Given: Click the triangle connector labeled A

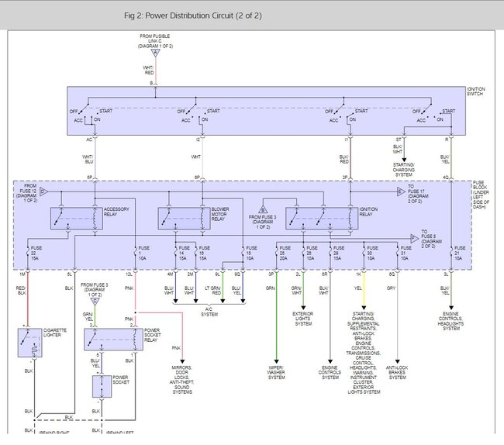Looking at the screenshot, I should point(156,53).
